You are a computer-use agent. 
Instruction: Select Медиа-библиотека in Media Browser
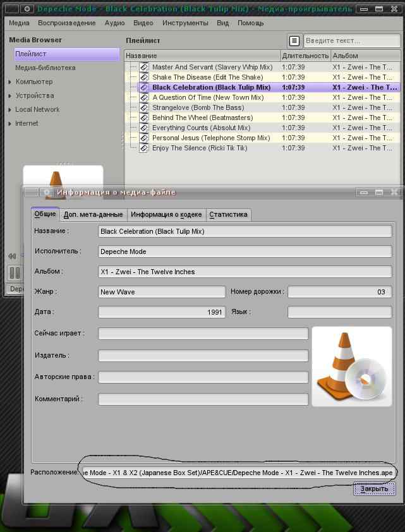[x=45, y=68]
